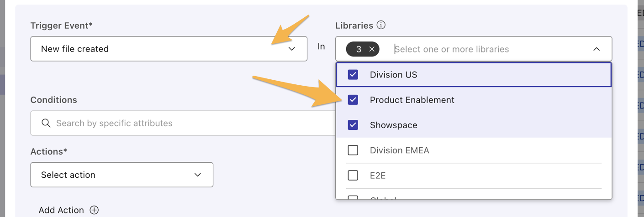Click the Add Action button

69,210
